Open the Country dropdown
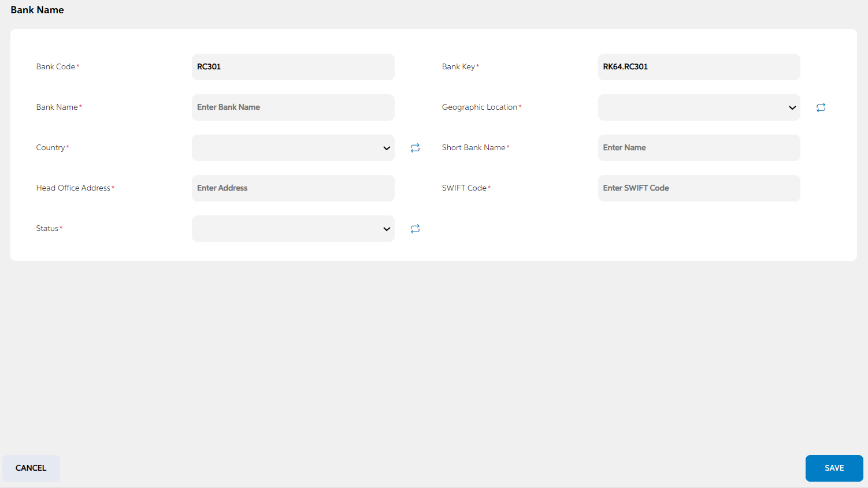The image size is (868, 488). pyautogui.click(x=293, y=148)
